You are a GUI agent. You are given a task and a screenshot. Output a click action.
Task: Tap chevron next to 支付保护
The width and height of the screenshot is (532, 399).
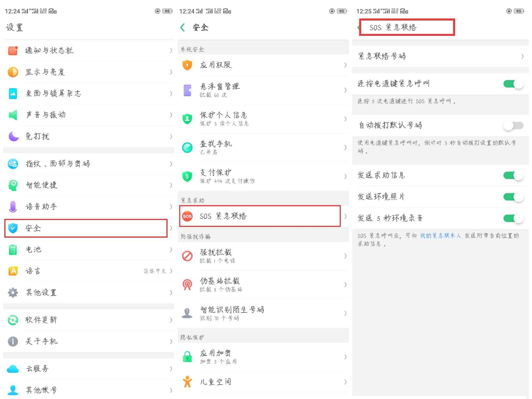point(345,176)
